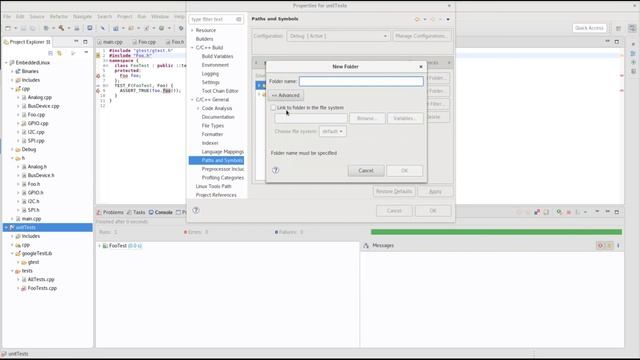Open the Configuration combo box

[338, 36]
